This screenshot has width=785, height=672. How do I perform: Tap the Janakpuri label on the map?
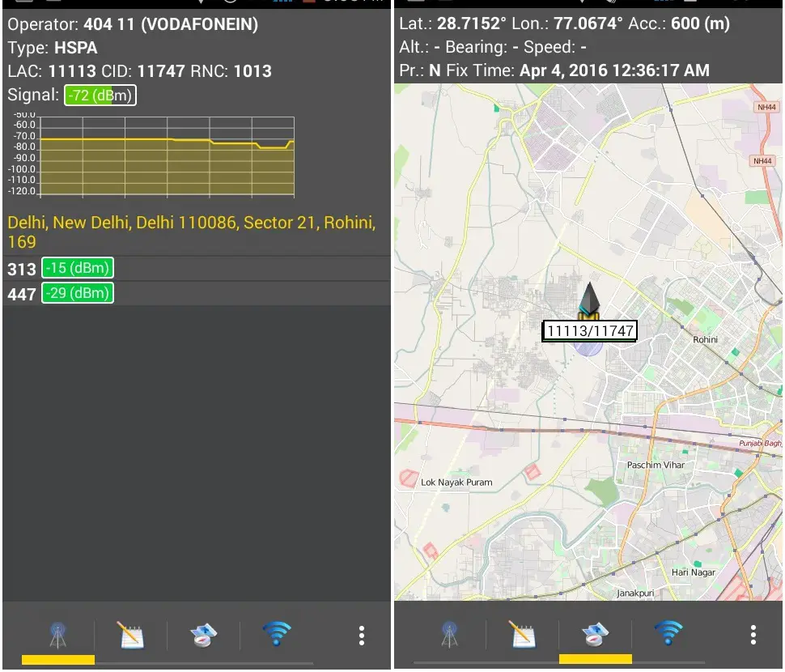635,593
